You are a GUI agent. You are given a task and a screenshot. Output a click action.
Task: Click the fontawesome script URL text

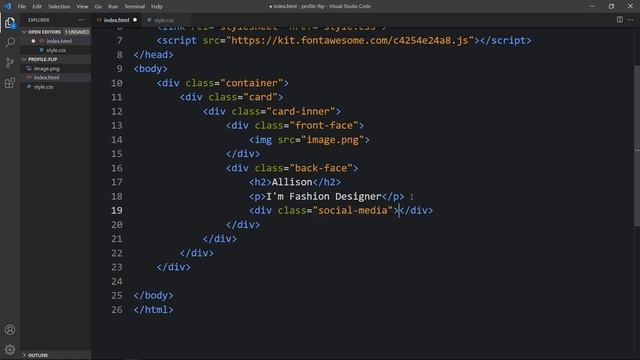point(349,41)
